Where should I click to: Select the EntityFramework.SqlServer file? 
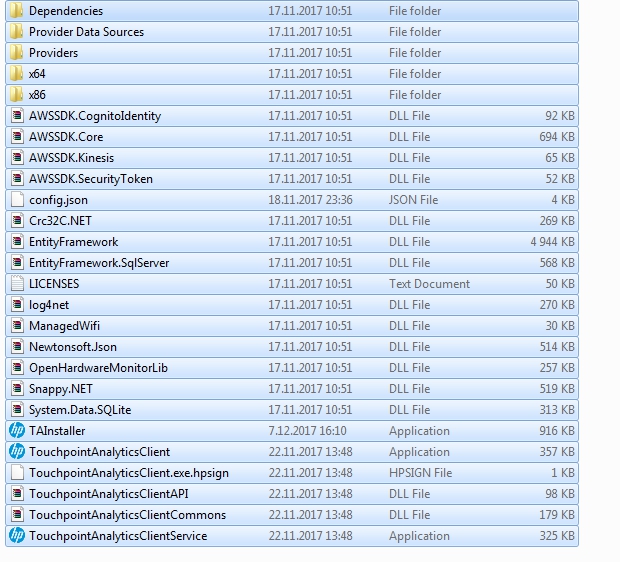tap(98, 263)
